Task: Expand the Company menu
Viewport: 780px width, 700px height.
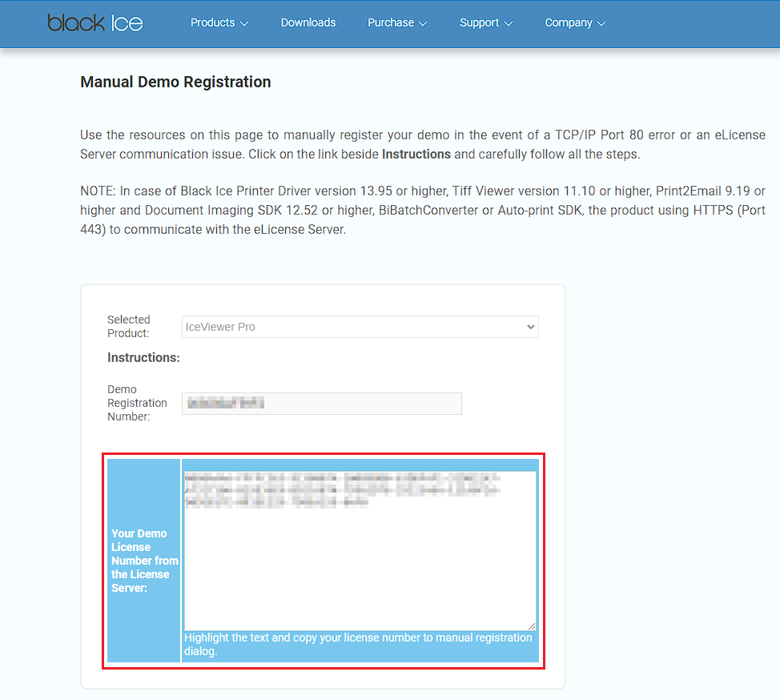Action: (575, 23)
